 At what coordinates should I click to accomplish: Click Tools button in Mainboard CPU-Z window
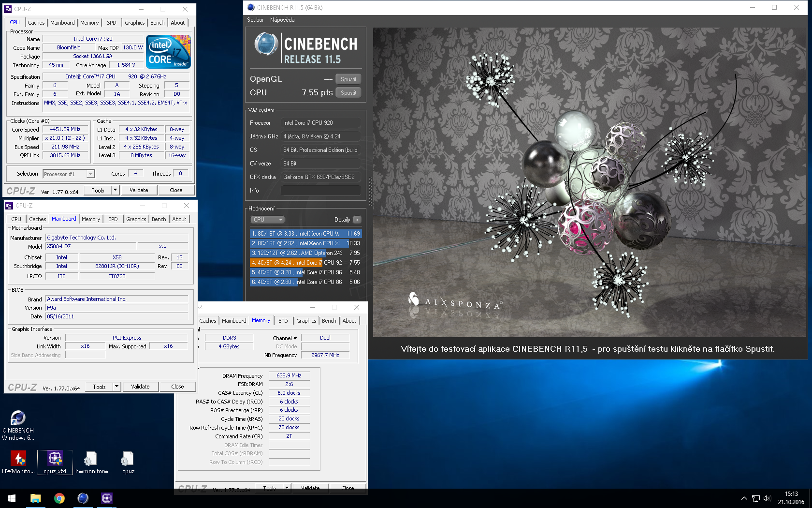pos(100,387)
